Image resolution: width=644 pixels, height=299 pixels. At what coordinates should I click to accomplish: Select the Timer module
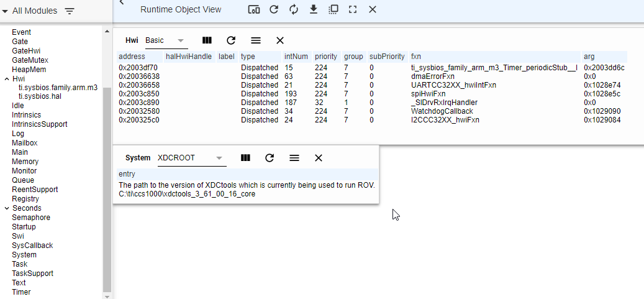coord(21,292)
